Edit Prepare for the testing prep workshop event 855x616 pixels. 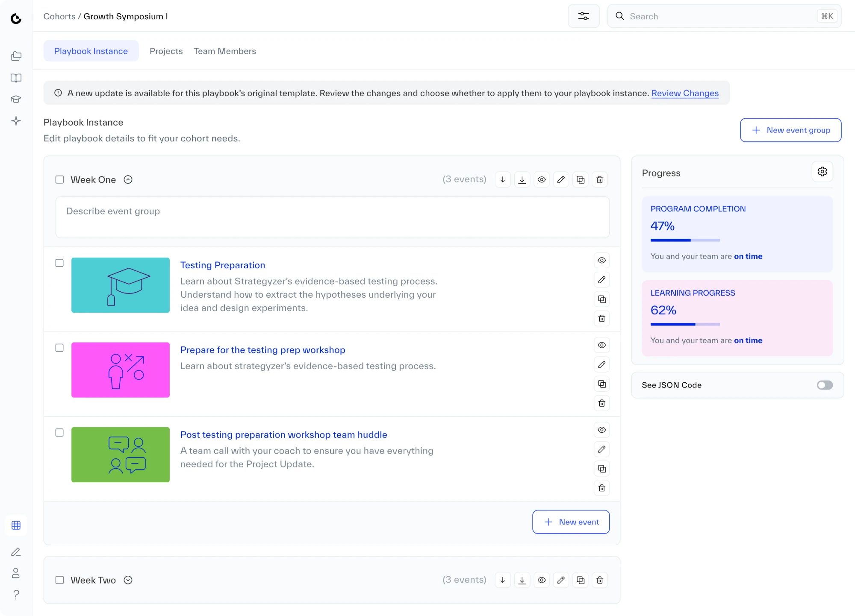click(x=601, y=364)
